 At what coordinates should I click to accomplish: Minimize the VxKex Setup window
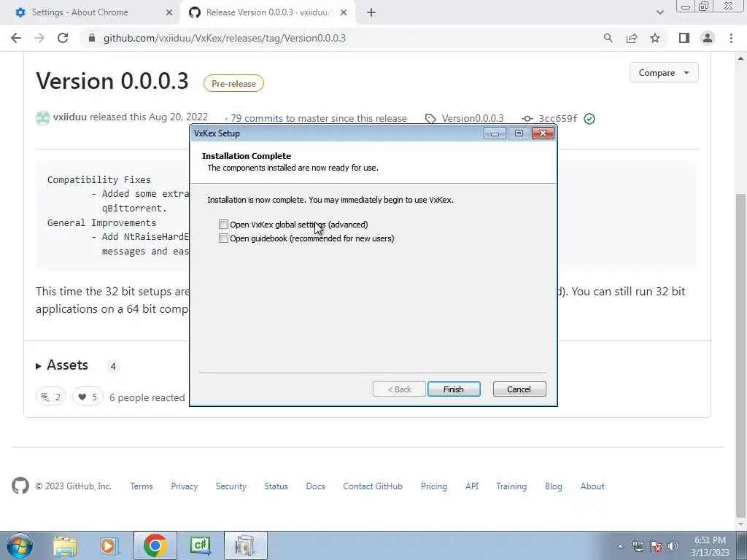(x=495, y=133)
